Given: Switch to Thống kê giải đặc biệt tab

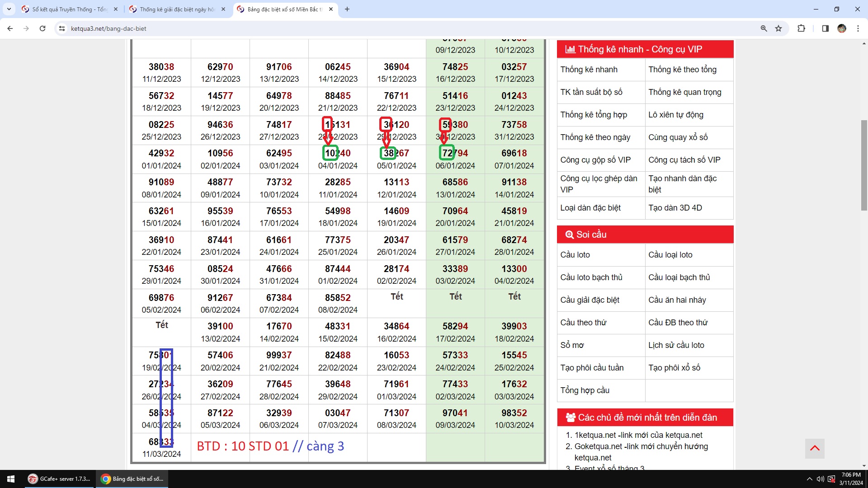Looking at the screenshot, I should coord(176,9).
